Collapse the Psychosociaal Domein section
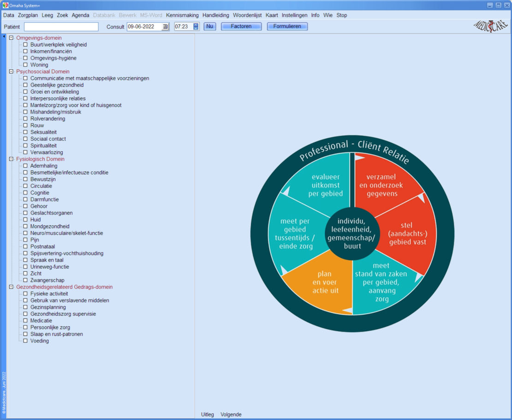The height and width of the screenshot is (420, 512). (x=11, y=71)
